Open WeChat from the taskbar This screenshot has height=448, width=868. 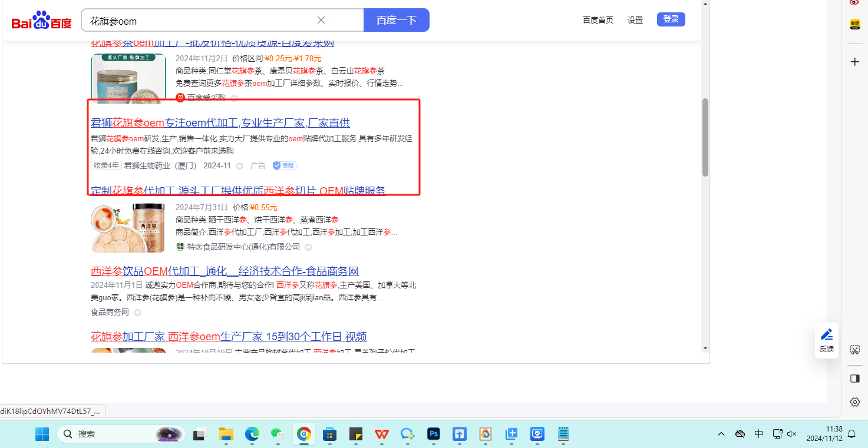(278, 434)
